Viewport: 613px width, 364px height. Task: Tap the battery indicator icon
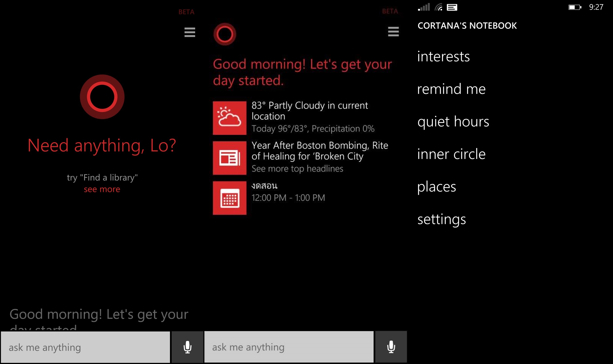(x=575, y=7)
